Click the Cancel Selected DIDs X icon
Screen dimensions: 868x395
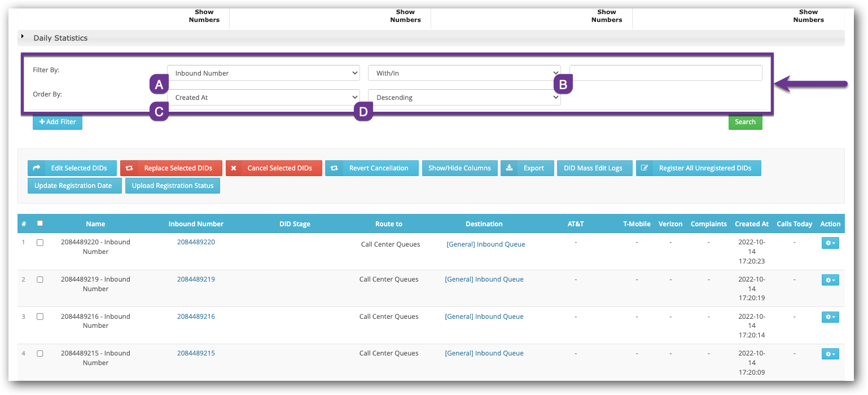[x=234, y=168]
